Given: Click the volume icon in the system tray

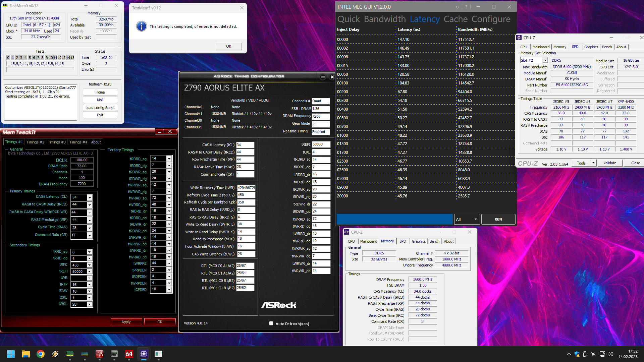Looking at the screenshot, I should coord(610,354).
